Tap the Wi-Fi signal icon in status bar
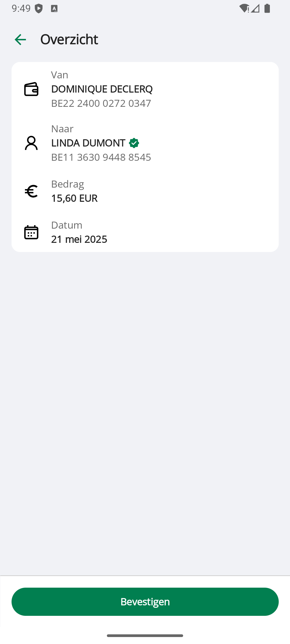The image size is (290, 644). (x=244, y=9)
